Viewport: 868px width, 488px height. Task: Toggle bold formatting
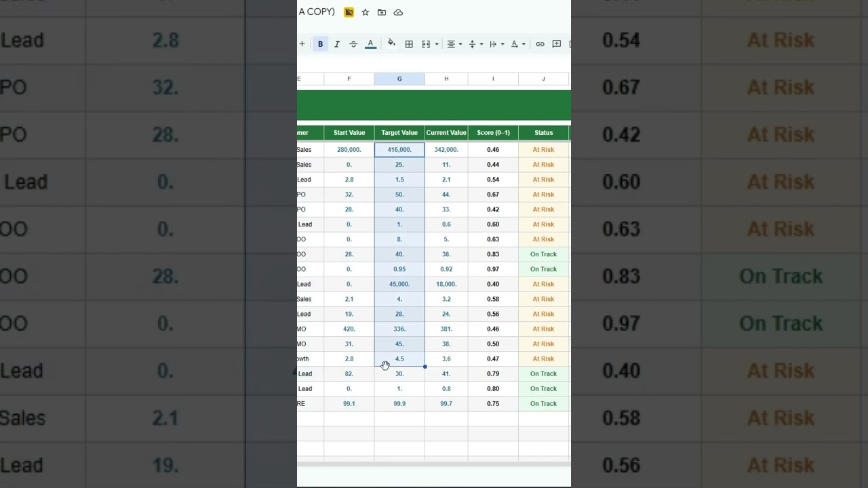click(x=320, y=44)
